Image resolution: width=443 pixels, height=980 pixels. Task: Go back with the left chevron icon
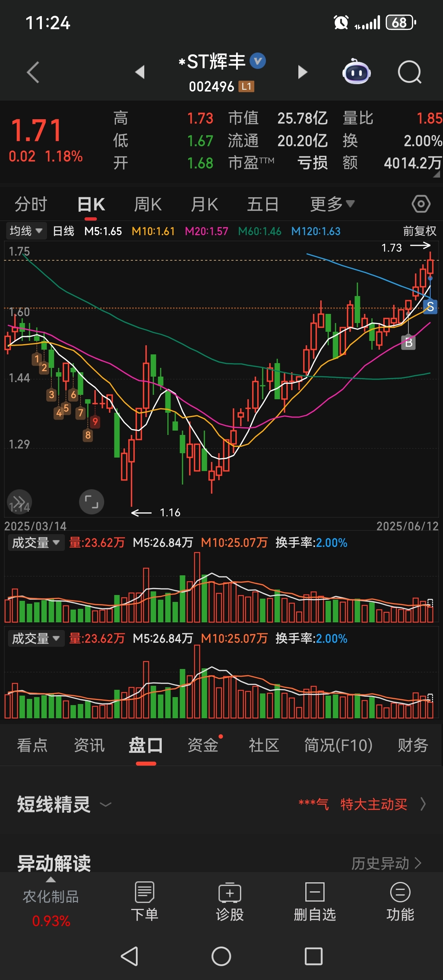(x=33, y=72)
